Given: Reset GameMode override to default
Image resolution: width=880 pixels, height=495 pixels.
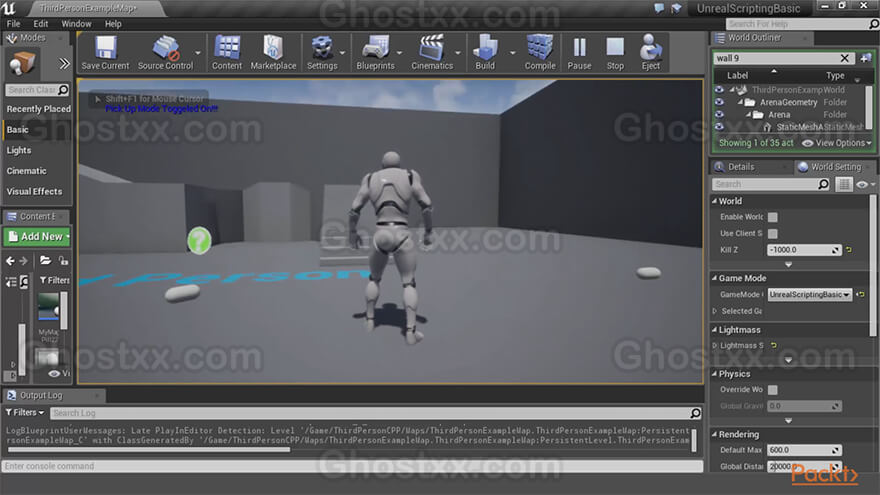Looking at the screenshot, I should tap(861, 294).
